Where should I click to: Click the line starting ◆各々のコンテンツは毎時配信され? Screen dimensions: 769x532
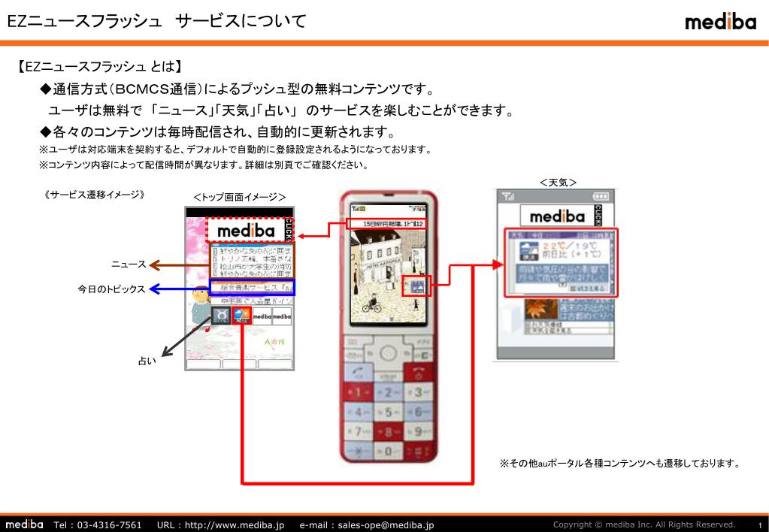218,131
